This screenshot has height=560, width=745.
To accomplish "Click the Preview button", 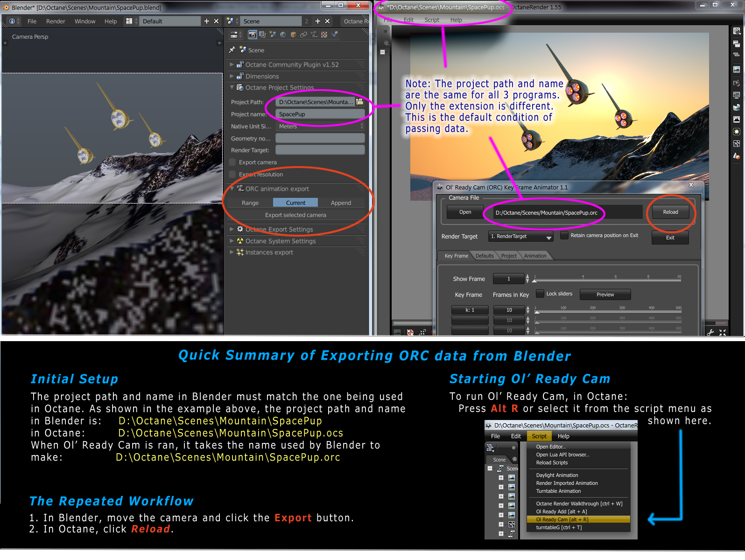I will click(x=605, y=294).
